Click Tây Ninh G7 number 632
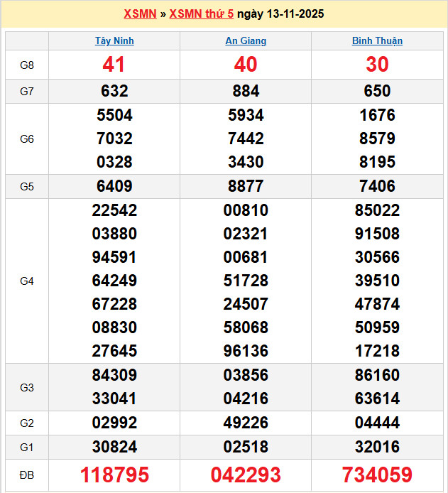 [114, 91]
